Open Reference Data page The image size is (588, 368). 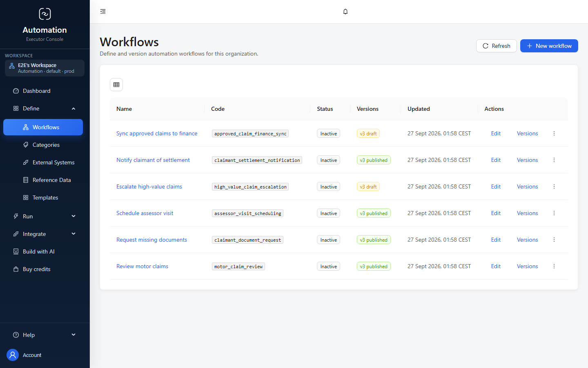(x=43, y=180)
